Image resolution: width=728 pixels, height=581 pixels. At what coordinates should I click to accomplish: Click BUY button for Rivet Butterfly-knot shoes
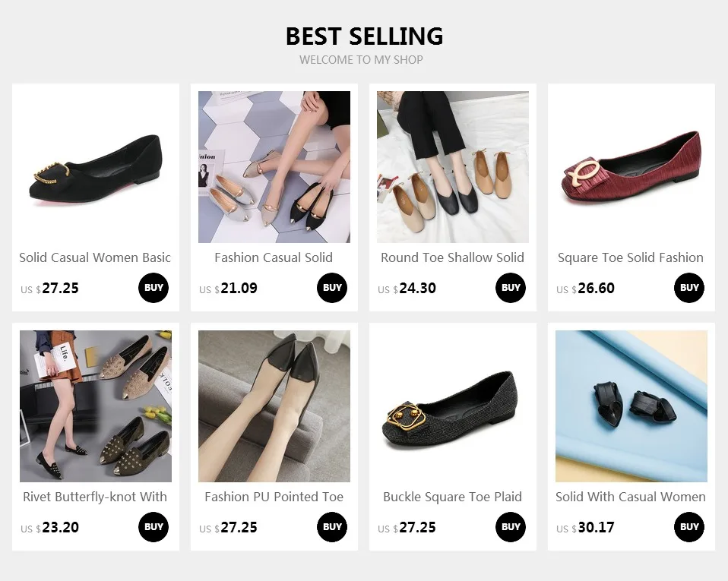[154, 527]
